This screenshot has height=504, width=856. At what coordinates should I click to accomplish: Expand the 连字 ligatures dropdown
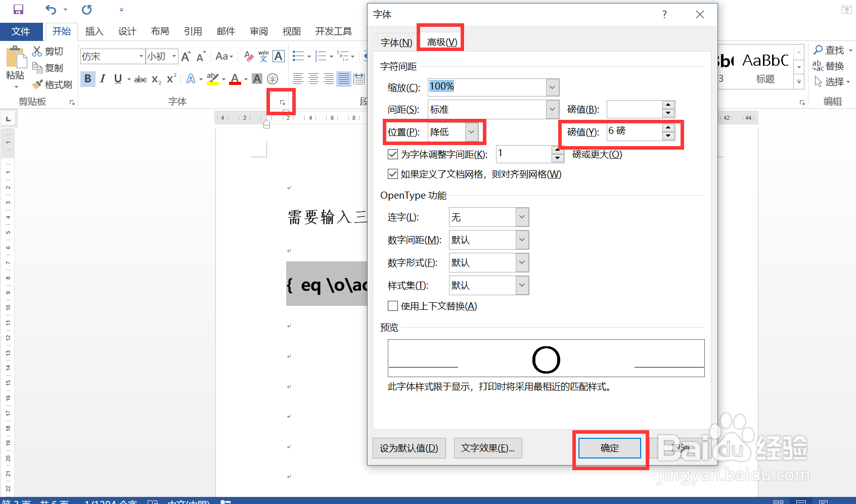pos(521,217)
